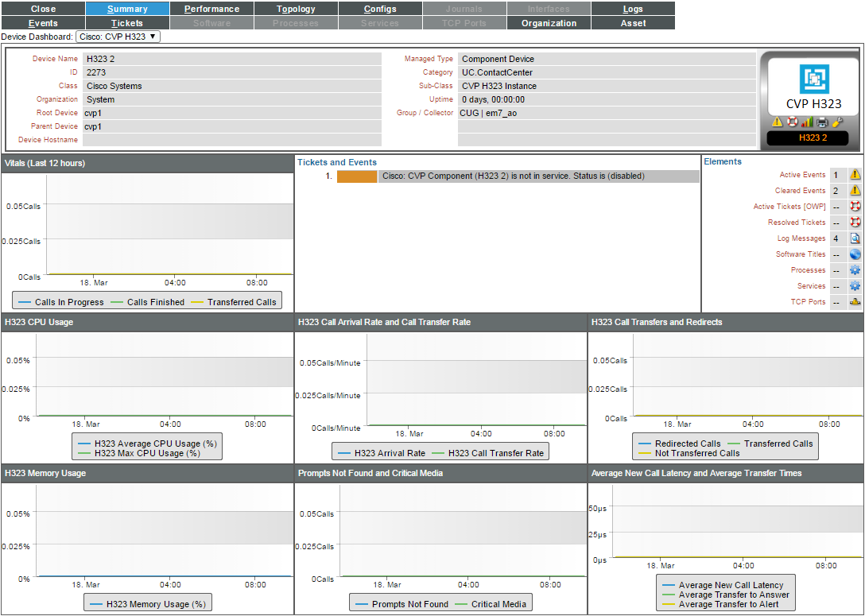
Task: Toggle H323 Arrival Rate legend series
Action: pos(382,453)
